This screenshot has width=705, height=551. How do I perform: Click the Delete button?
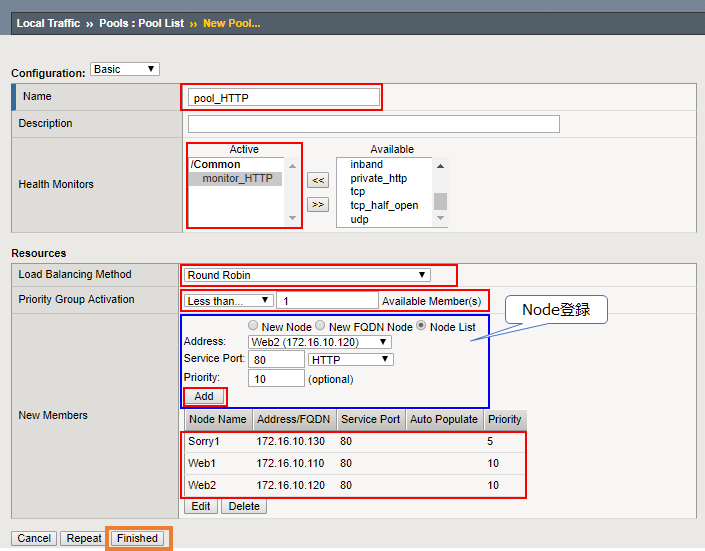[244, 506]
